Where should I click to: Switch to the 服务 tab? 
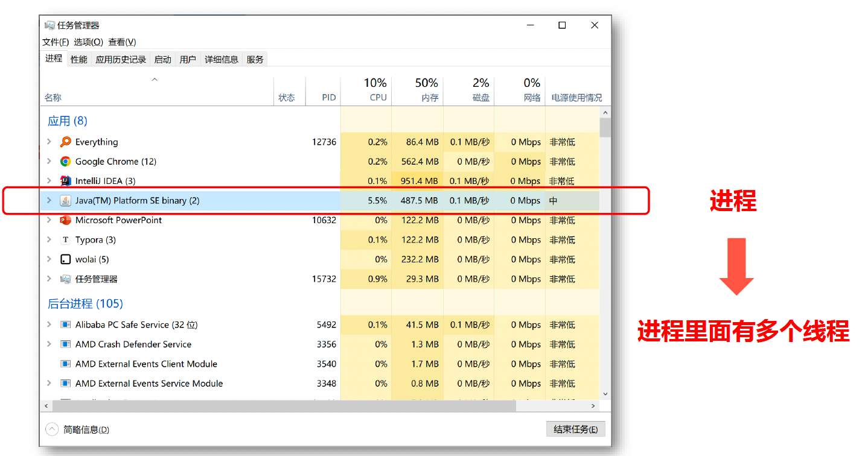coord(255,59)
